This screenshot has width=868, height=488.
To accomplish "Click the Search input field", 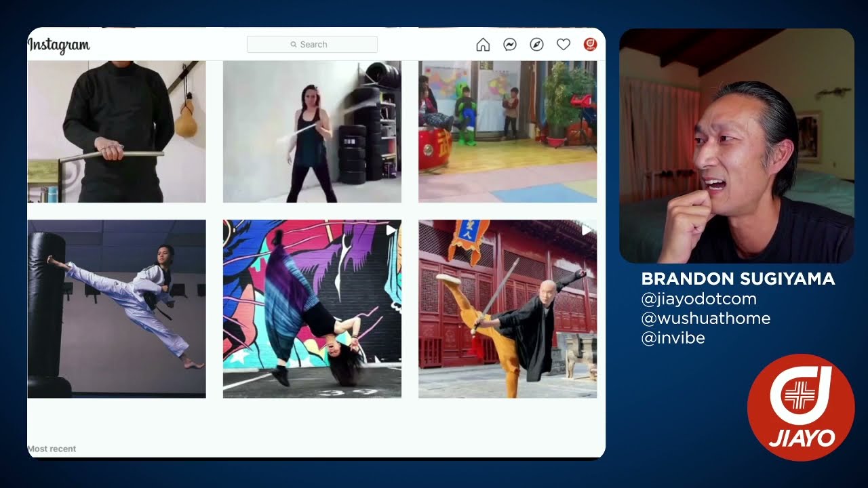I will (312, 45).
